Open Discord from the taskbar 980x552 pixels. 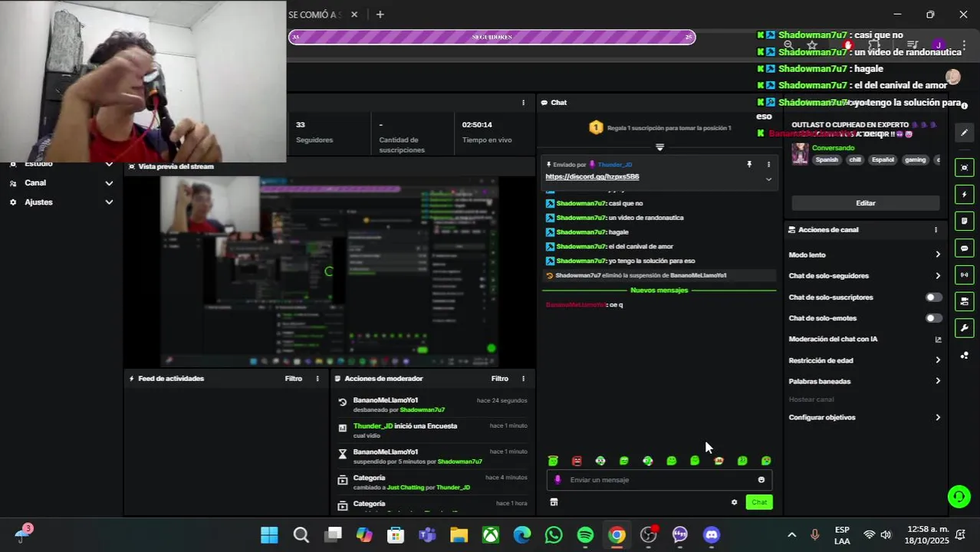tap(712, 535)
